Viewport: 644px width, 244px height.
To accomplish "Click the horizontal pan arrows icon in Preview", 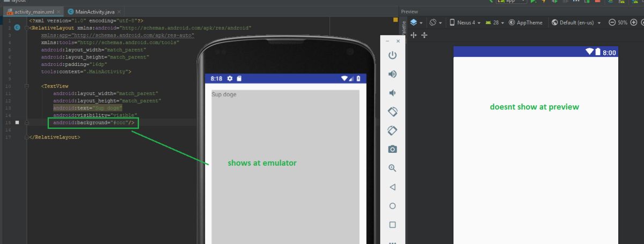I will pos(413,35).
